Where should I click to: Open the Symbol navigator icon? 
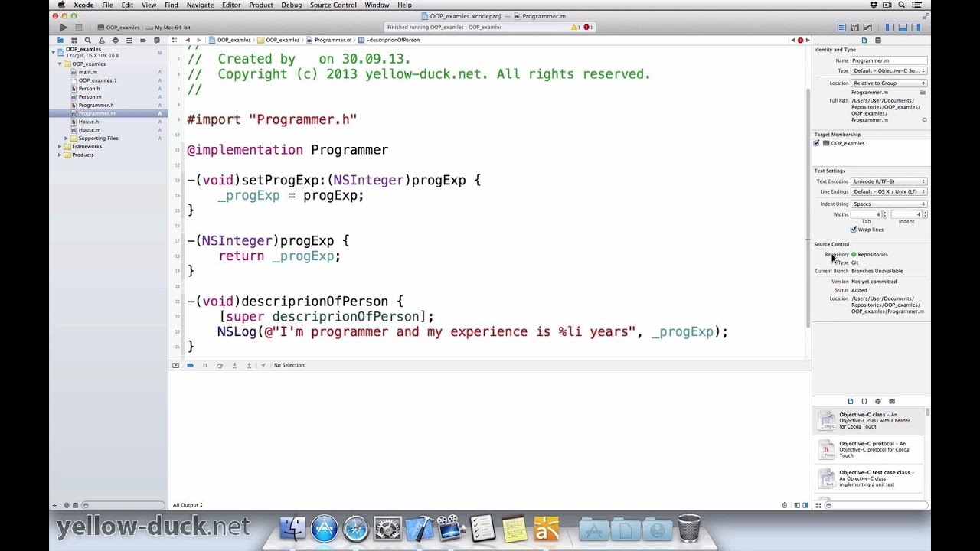click(73, 41)
